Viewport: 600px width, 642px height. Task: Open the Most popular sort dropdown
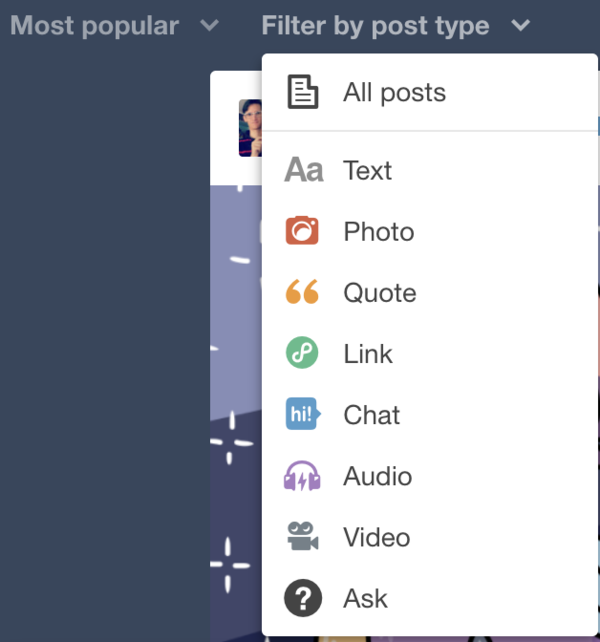click(114, 25)
